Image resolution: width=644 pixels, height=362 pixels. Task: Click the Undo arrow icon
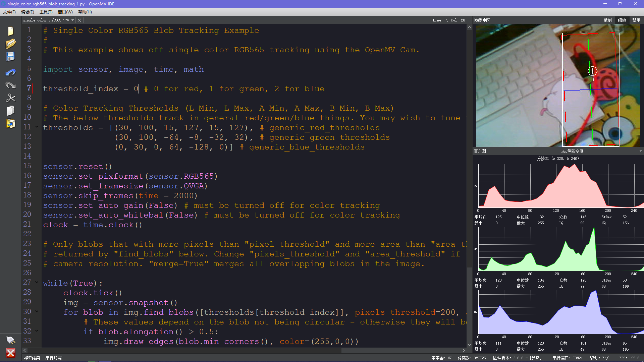point(10,72)
